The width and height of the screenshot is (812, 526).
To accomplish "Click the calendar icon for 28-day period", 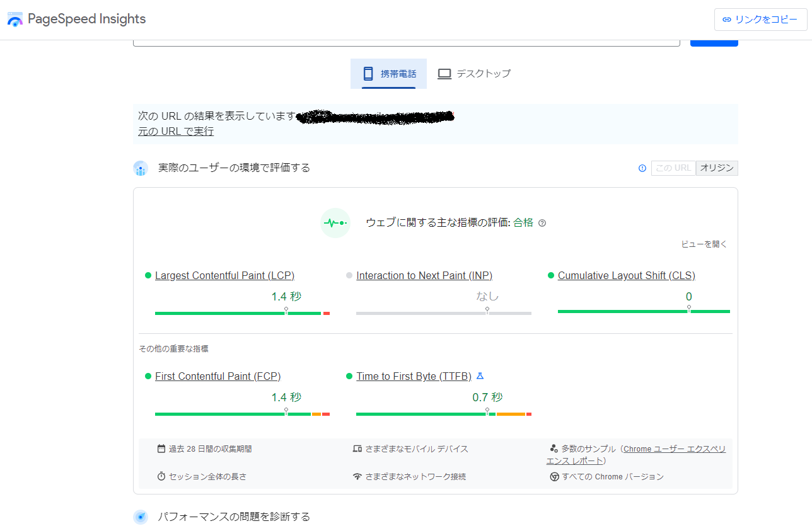I will pos(161,449).
